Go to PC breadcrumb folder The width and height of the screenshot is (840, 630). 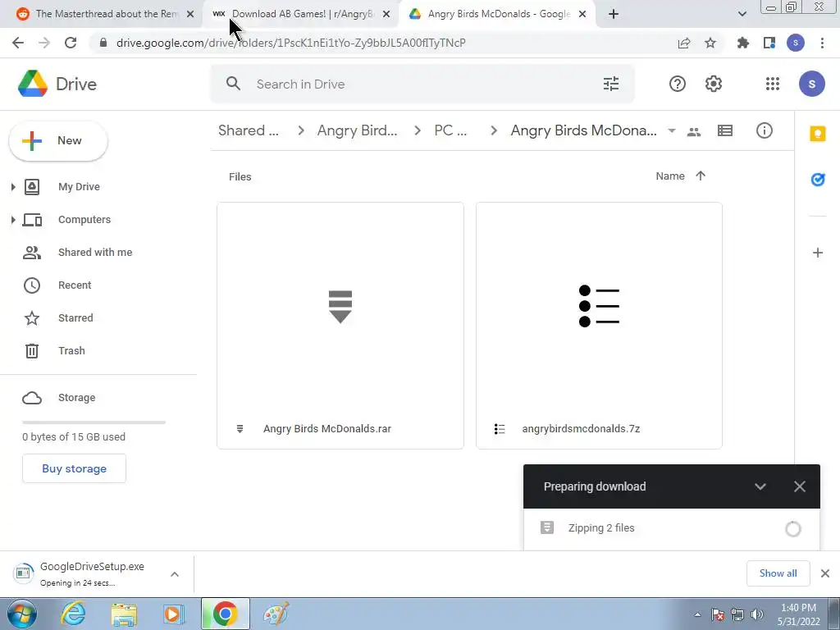pyautogui.click(x=450, y=130)
